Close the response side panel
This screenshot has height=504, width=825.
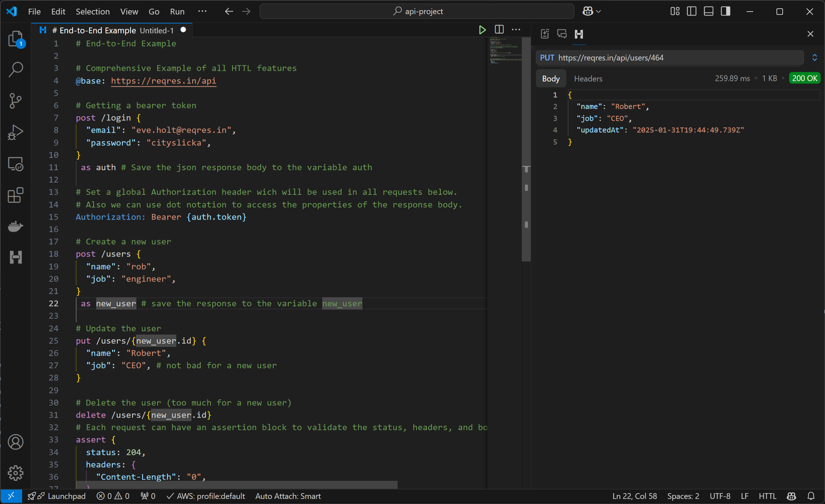pyautogui.click(x=810, y=34)
